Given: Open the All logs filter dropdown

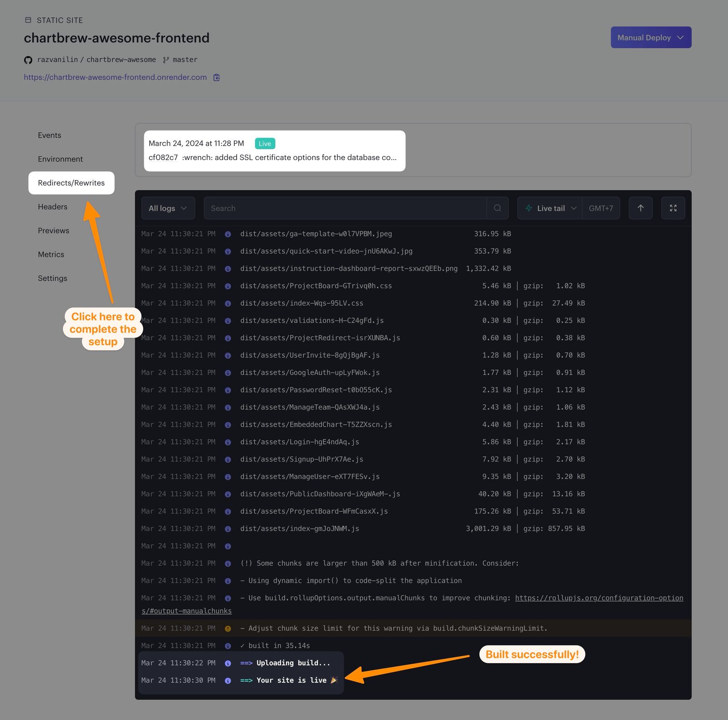Looking at the screenshot, I should pos(168,208).
